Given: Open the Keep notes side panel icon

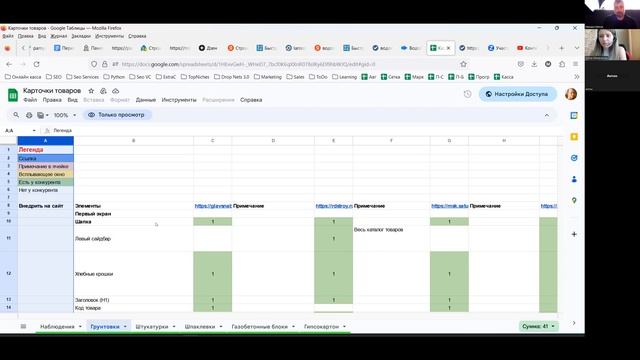Looking at the screenshot, I should (574, 137).
